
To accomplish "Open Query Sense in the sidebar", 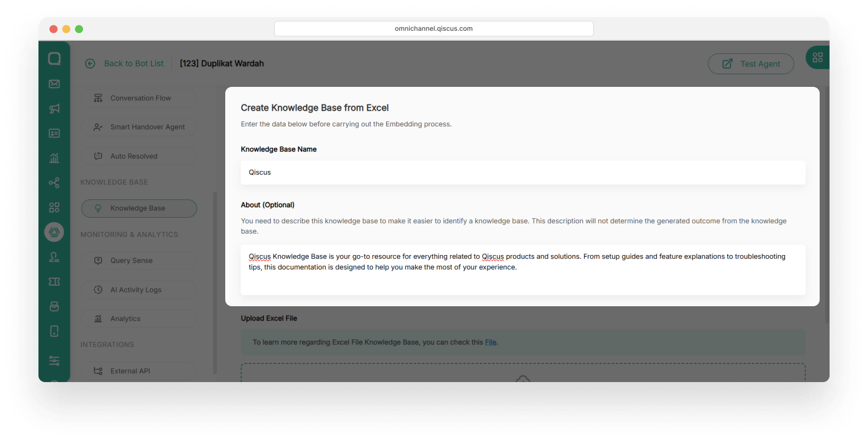I will point(139,261).
